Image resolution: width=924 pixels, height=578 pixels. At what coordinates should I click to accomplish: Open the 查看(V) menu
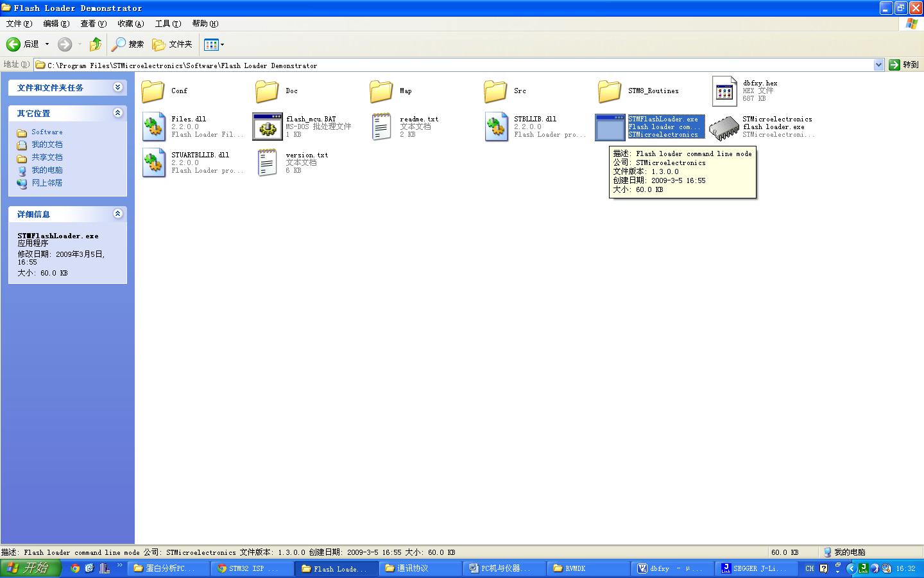(94, 24)
